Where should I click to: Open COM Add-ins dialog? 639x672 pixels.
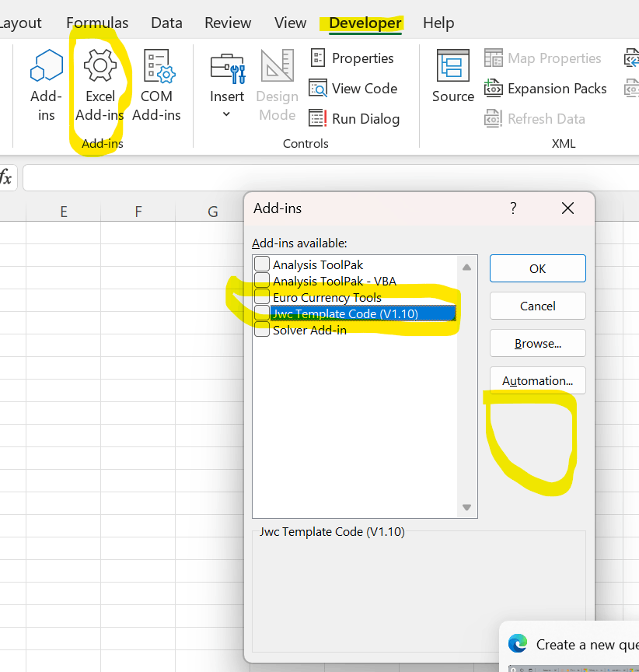(x=157, y=86)
